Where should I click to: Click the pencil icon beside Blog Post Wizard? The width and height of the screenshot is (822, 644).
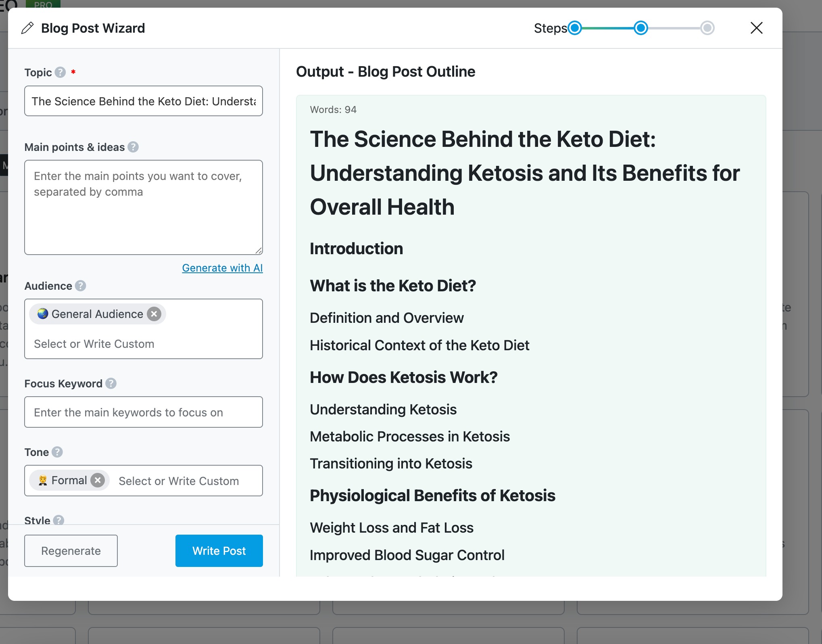click(27, 28)
